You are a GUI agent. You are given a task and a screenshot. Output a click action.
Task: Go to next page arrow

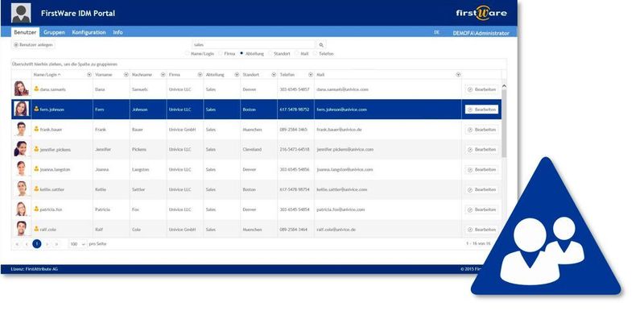tap(47, 244)
